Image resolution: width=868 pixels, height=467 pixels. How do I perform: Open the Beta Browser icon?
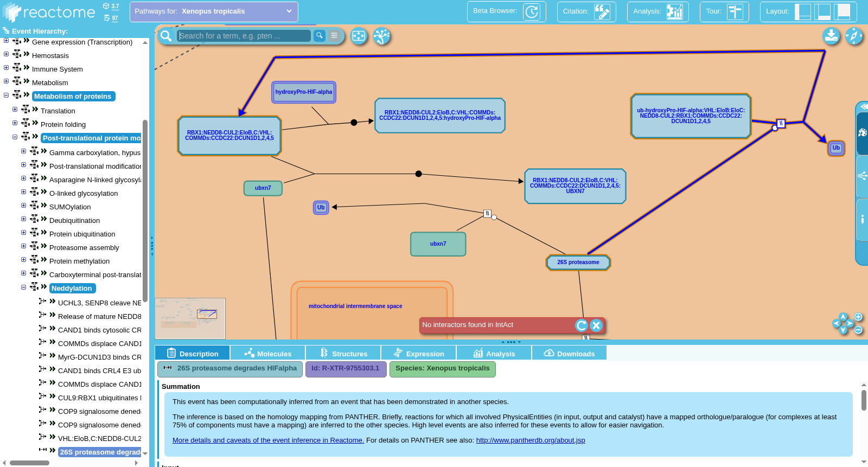[532, 11]
